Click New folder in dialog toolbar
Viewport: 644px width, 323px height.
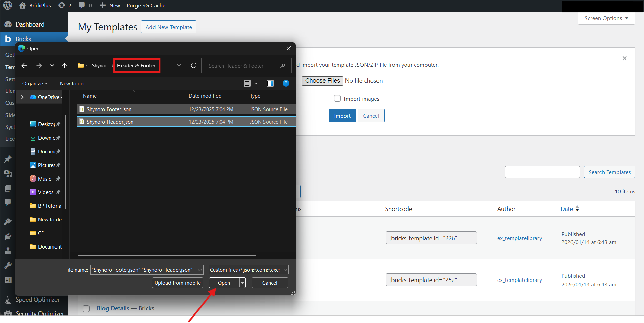point(73,83)
